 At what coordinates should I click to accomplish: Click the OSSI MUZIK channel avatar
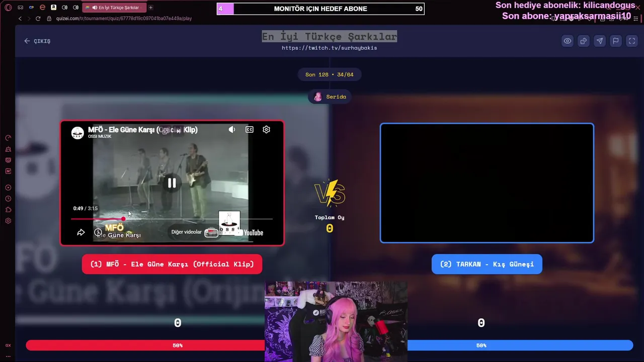click(x=77, y=133)
